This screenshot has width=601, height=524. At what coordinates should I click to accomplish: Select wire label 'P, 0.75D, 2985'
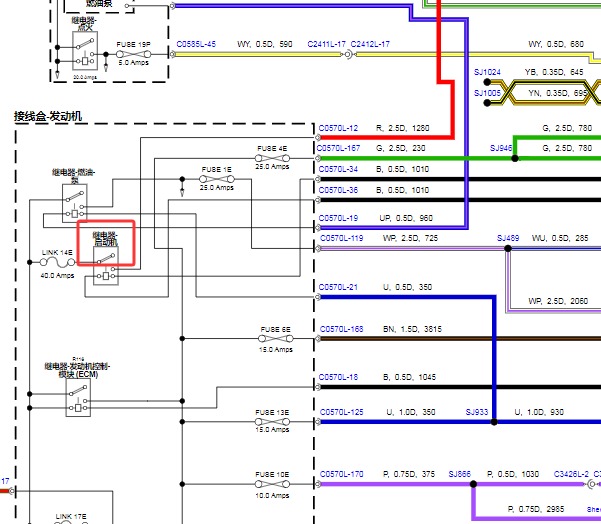(x=536, y=509)
